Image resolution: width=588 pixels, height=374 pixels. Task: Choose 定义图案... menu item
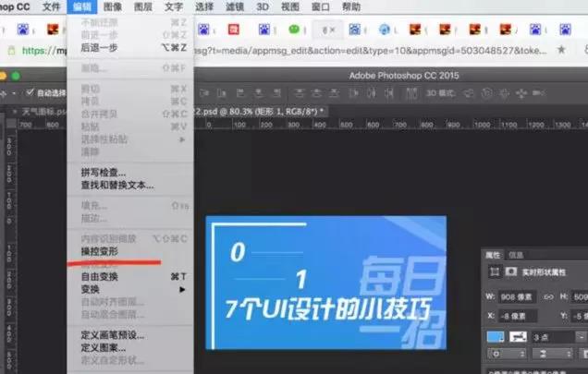tap(104, 348)
